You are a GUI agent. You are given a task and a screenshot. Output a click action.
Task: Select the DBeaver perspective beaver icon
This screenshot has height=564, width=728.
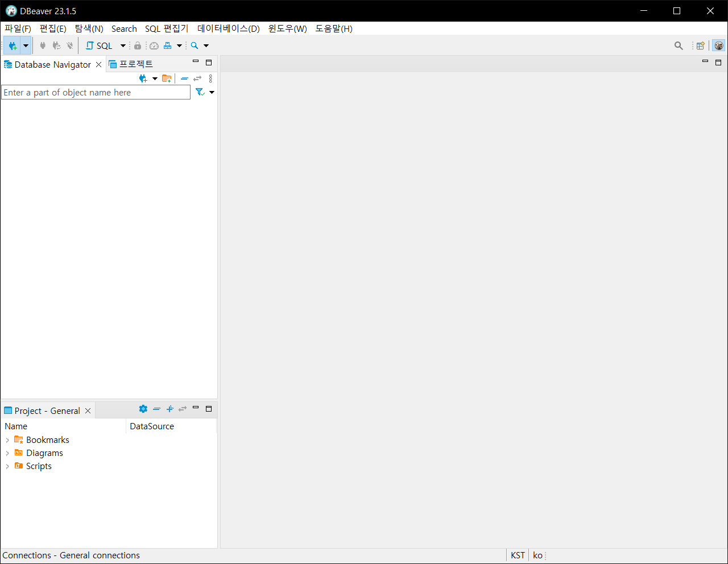719,45
